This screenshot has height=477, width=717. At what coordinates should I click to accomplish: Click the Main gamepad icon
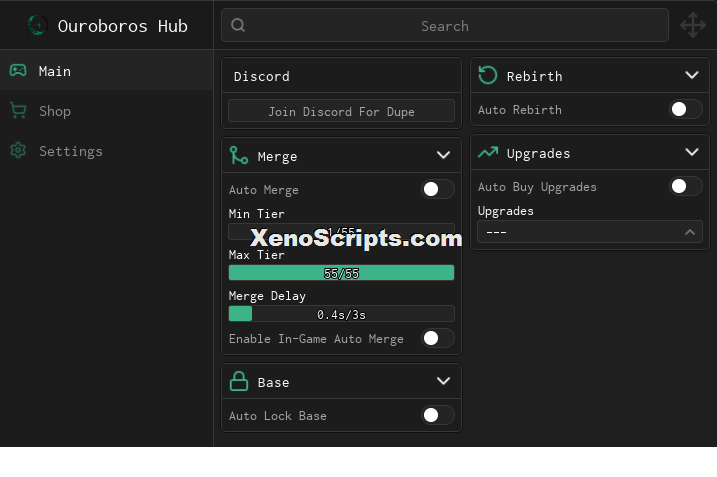click(x=18, y=70)
